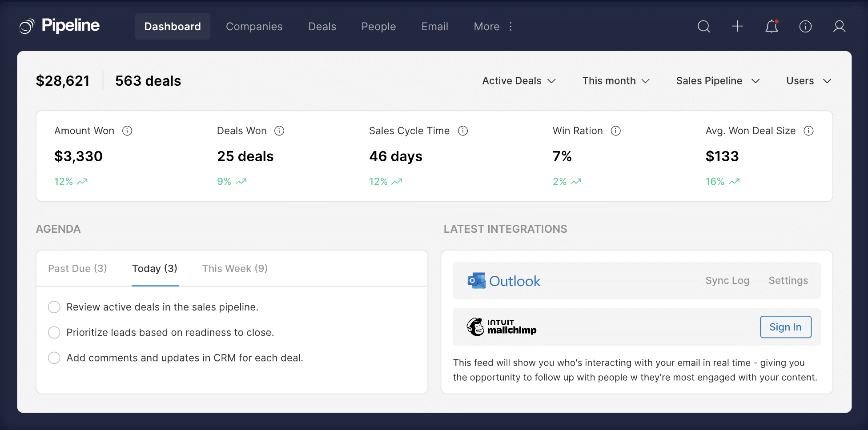Open the Deals section in the navigation
The height and width of the screenshot is (430, 868).
[x=321, y=26]
